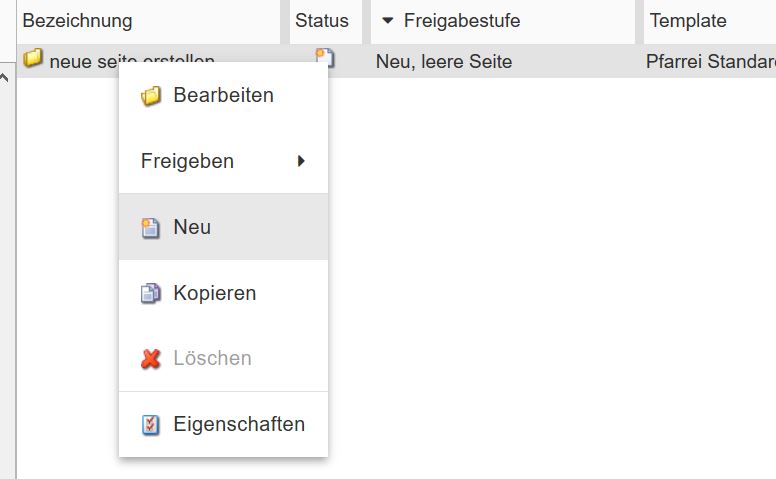Toggle the sort arrow next to Freigabestufe

pyautogui.click(x=388, y=21)
